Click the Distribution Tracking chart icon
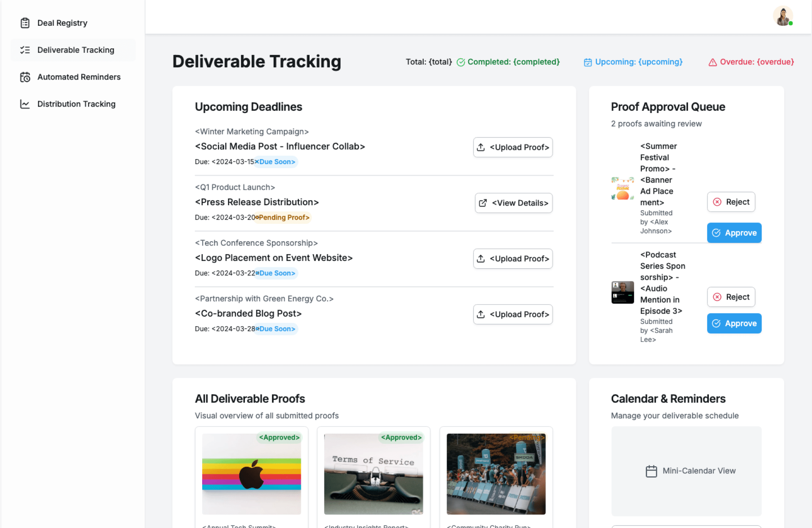 coord(25,104)
